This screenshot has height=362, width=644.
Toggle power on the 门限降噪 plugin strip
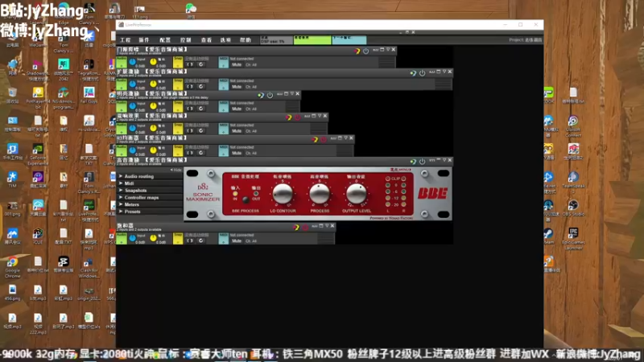point(365,51)
